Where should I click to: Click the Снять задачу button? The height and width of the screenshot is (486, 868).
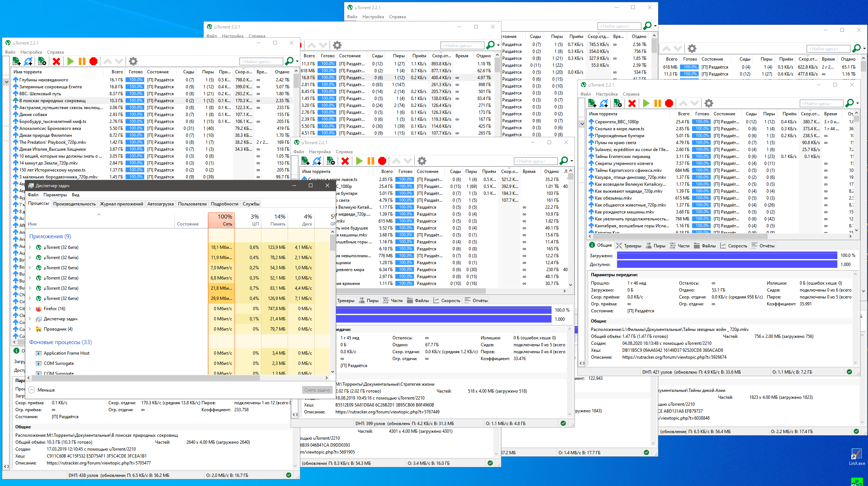coord(317,390)
